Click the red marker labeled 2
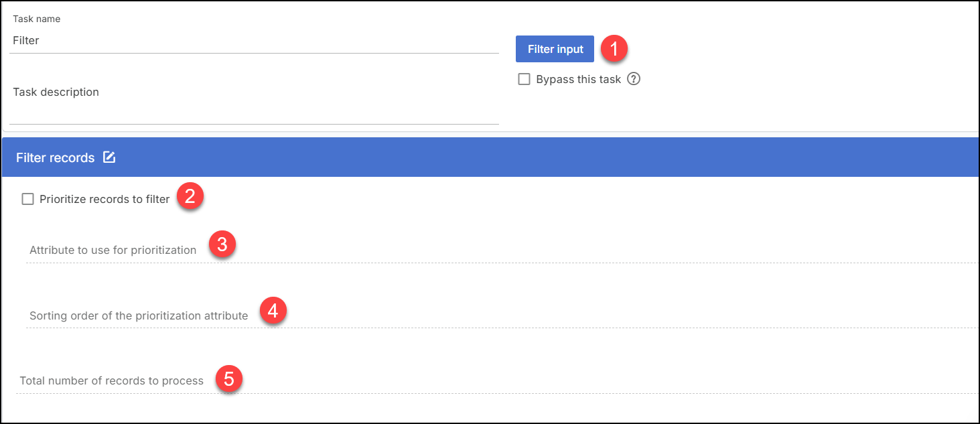Image resolution: width=980 pixels, height=424 pixels. click(x=188, y=196)
